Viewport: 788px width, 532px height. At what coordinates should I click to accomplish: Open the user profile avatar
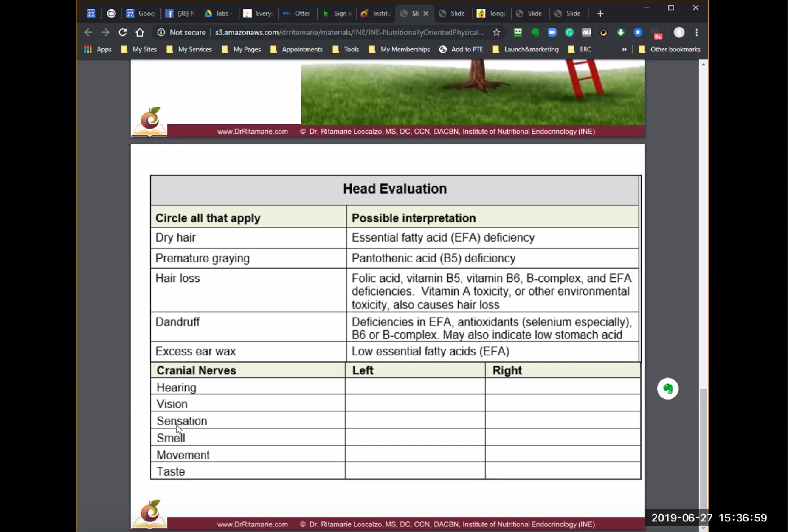click(679, 32)
